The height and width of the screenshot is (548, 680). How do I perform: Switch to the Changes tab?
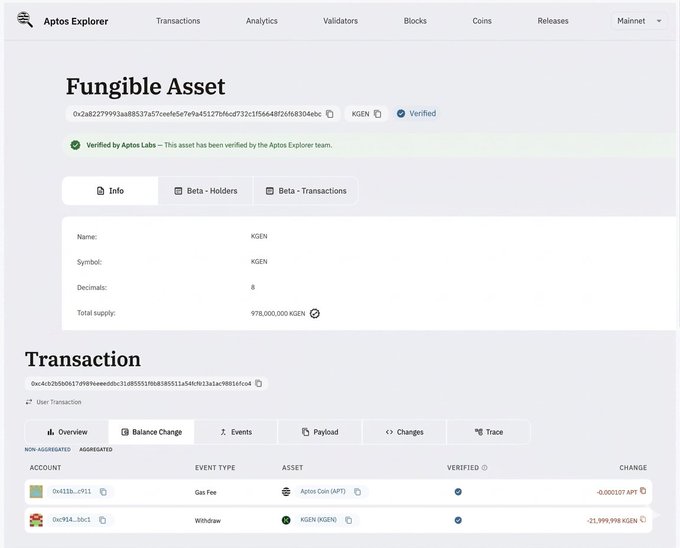click(404, 432)
